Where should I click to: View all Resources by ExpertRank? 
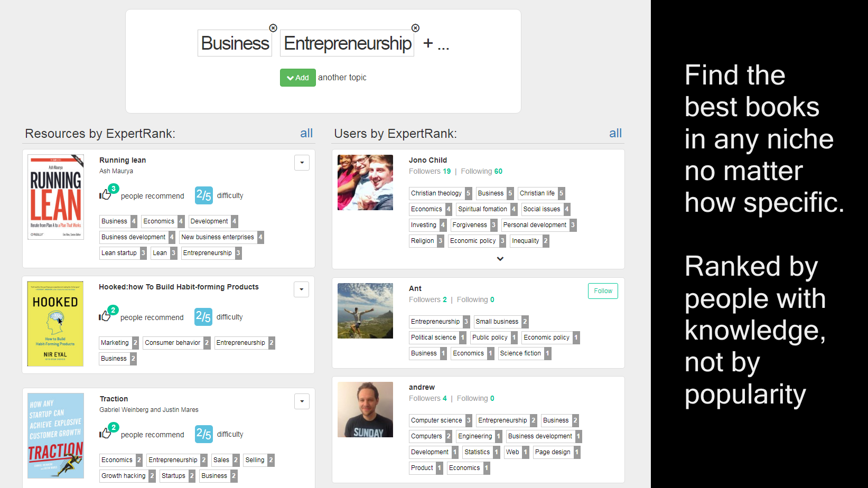[306, 133]
